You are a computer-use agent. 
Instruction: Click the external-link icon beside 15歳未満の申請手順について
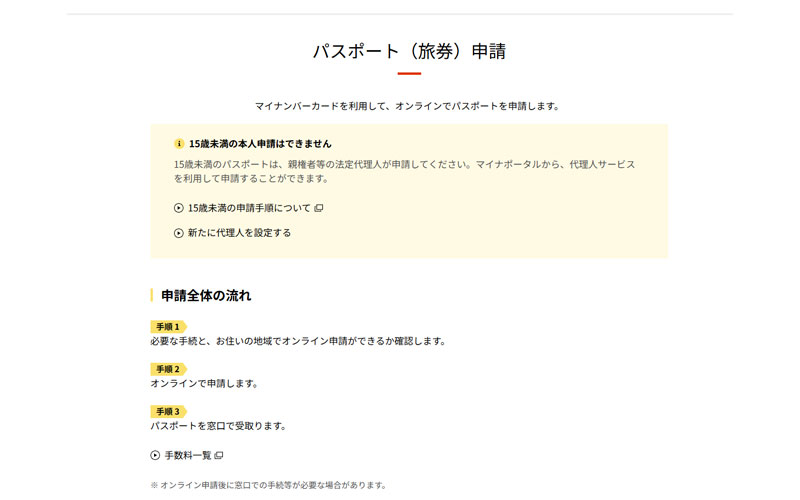(318, 208)
